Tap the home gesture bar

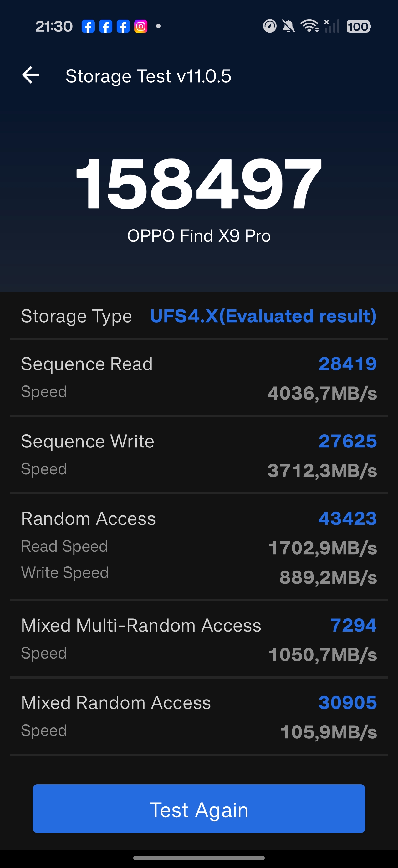(x=199, y=858)
